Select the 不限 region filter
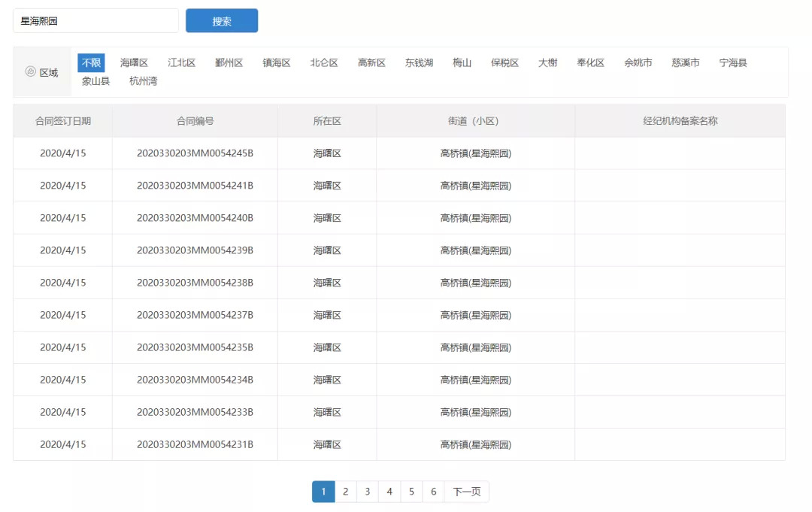 click(x=91, y=63)
